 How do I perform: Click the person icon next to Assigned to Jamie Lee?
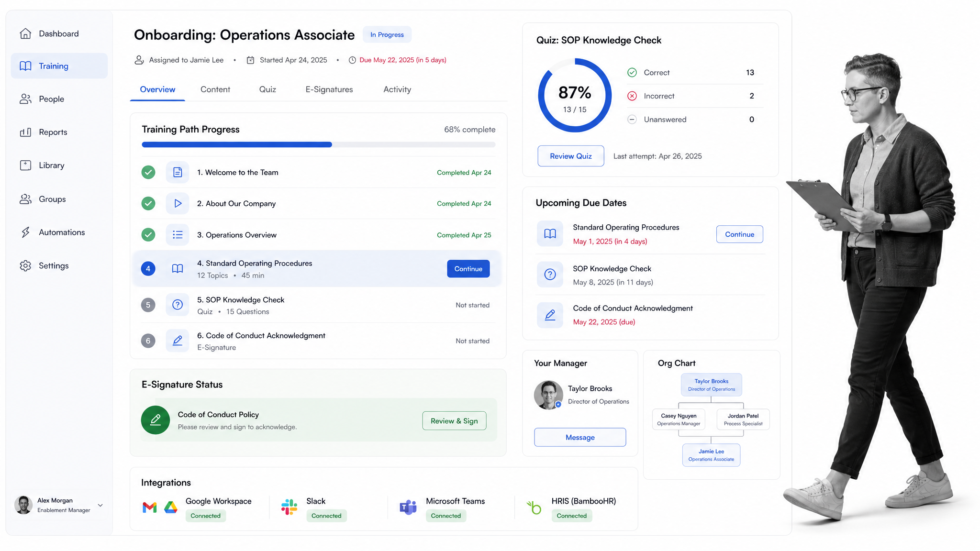[x=139, y=60]
